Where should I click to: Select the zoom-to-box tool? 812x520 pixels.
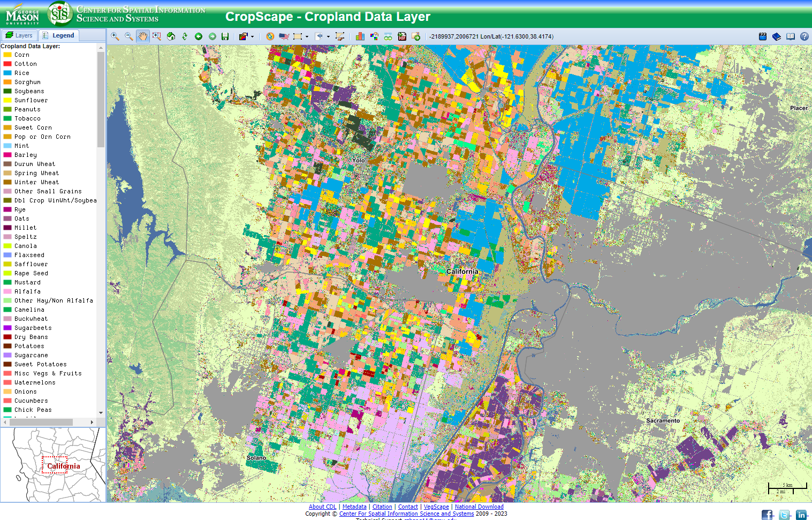[x=156, y=36]
